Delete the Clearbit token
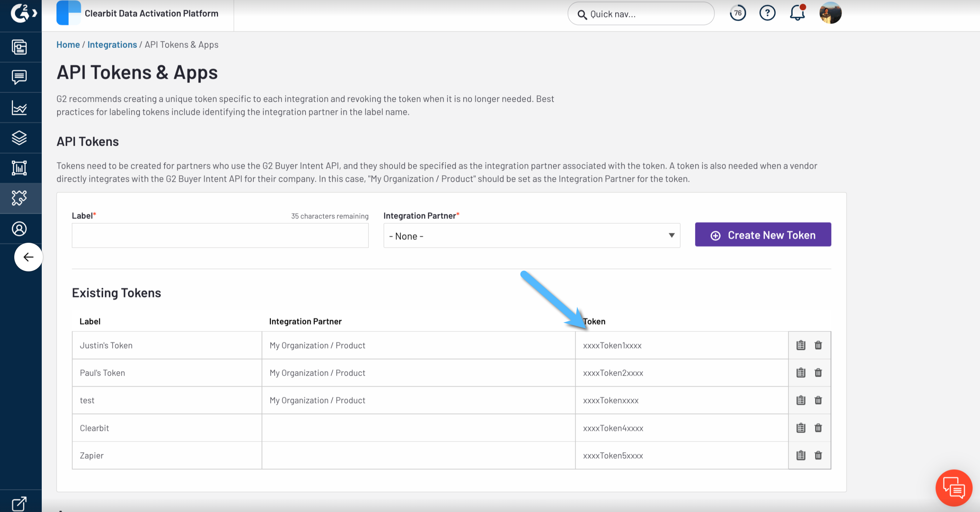The image size is (980, 512). click(818, 428)
